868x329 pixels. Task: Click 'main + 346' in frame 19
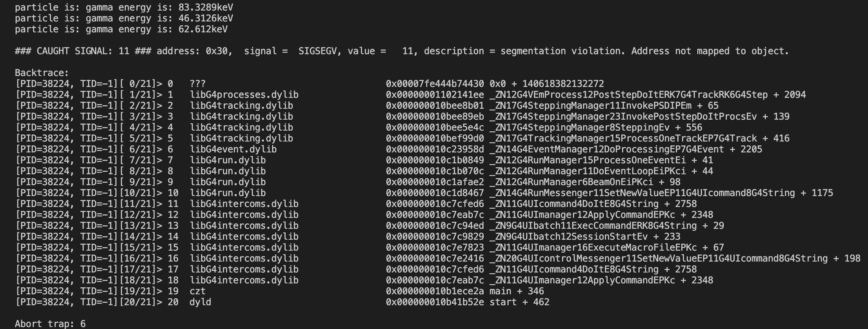pos(517,291)
